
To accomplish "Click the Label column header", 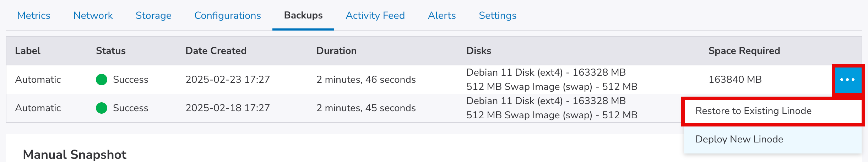I will pyautogui.click(x=28, y=51).
